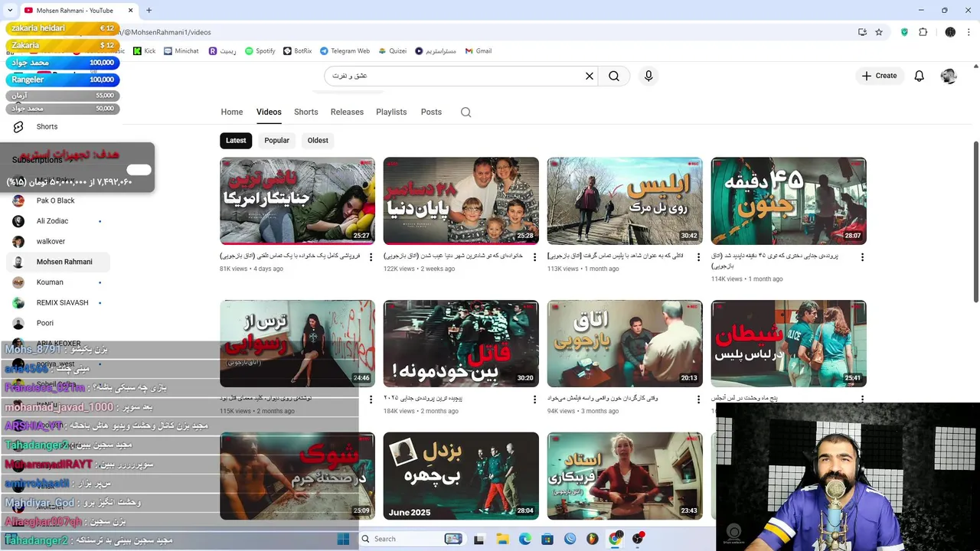Open the Telegram Web bookmark
Screen dimensions: 980x551
(x=345, y=51)
